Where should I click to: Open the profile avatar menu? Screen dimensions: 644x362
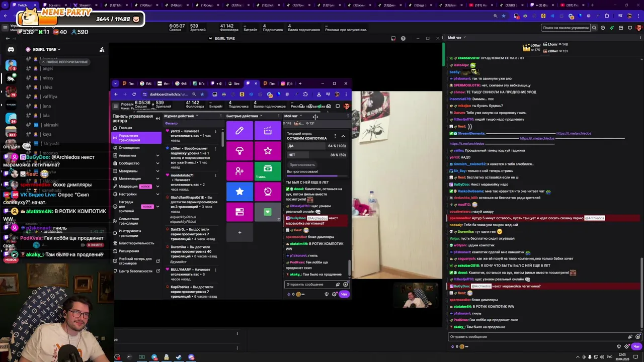(638, 28)
